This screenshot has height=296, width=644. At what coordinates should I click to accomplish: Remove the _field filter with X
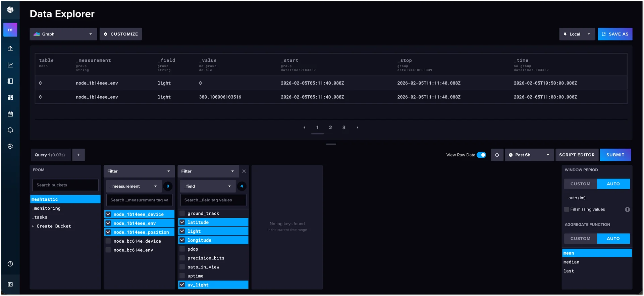pos(244,171)
